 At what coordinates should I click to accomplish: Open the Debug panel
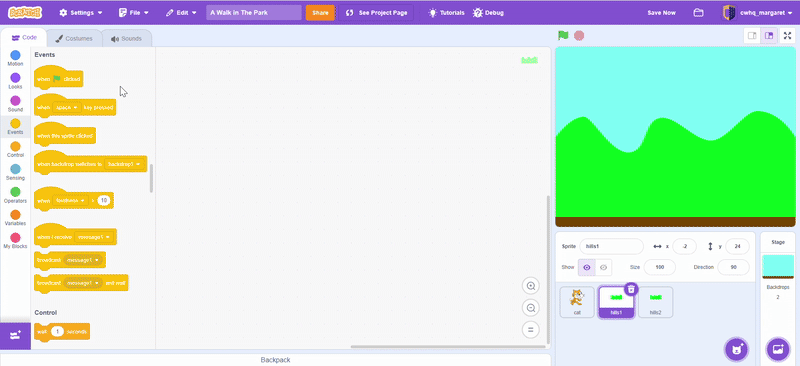click(x=488, y=13)
